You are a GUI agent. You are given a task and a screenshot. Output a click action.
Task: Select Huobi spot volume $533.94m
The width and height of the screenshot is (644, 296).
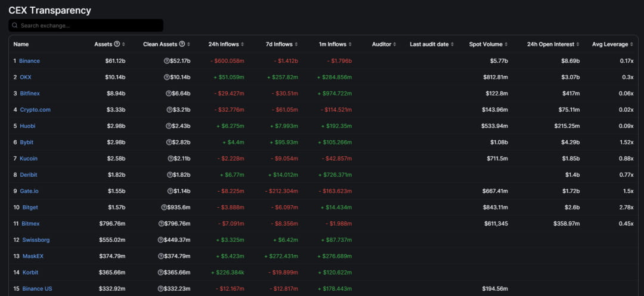[494, 126]
